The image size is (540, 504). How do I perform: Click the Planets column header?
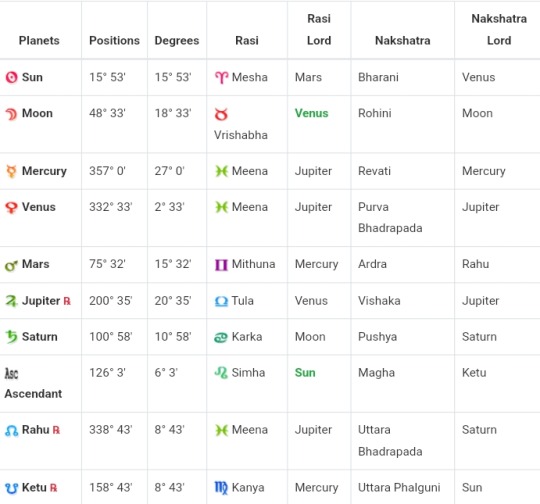(x=39, y=41)
